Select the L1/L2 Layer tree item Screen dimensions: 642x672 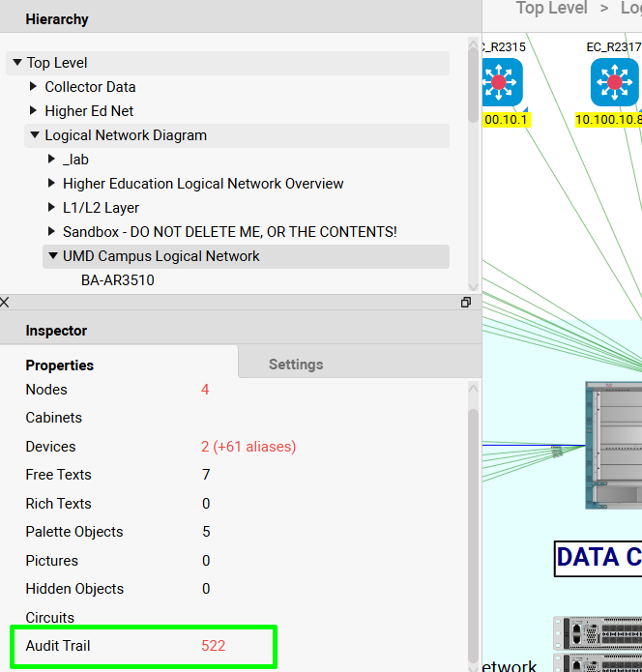coord(101,208)
